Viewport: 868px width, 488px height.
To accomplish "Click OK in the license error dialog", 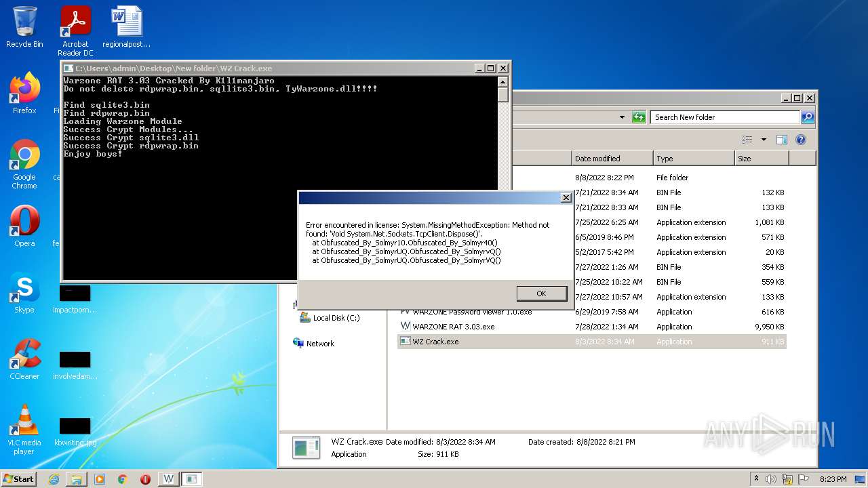I will tap(541, 293).
